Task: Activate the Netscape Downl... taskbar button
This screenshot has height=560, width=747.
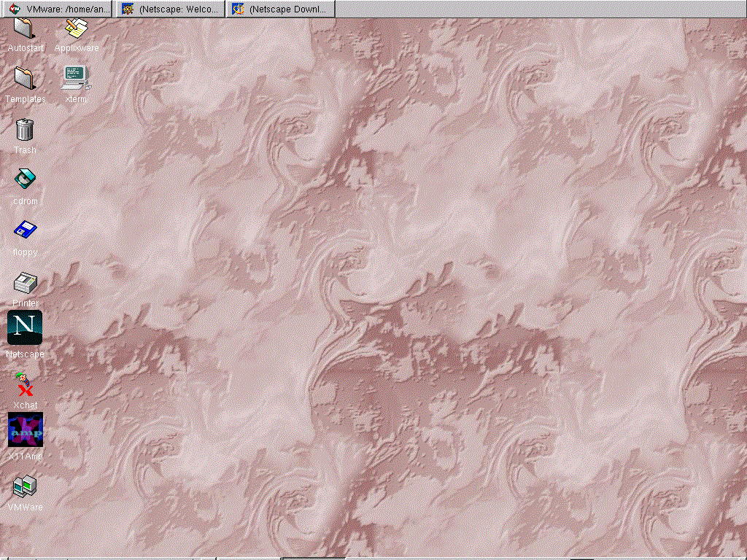Action: click(280, 9)
